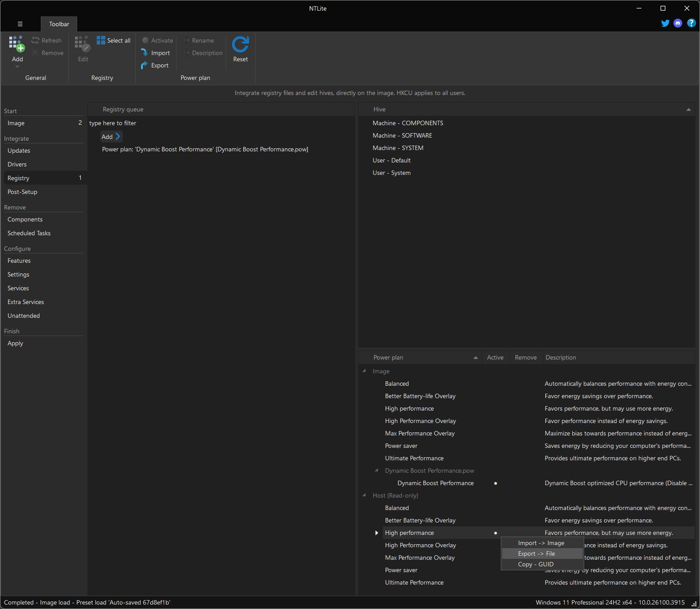Collapse the Dynamic Boost Performance.pow group
700x609 pixels.
click(377, 470)
